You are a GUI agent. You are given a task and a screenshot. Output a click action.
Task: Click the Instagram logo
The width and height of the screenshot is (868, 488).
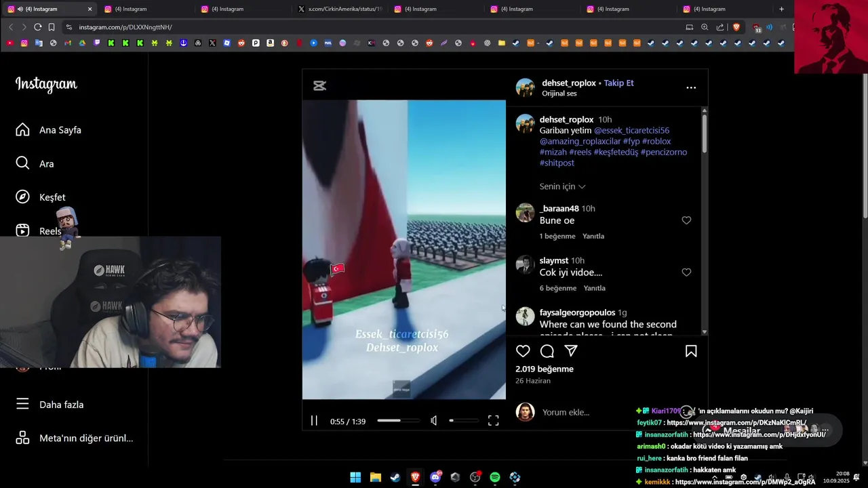[x=46, y=84]
